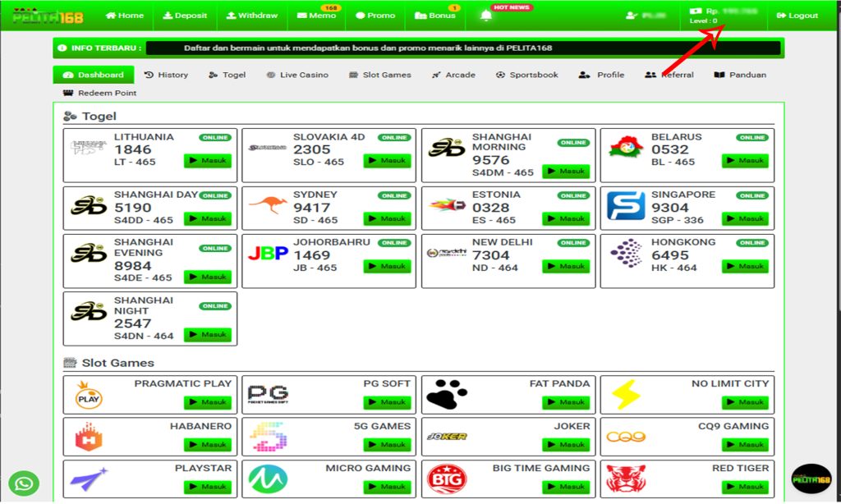
Task: Click the Fat Panda paw logo
Action: [446, 395]
